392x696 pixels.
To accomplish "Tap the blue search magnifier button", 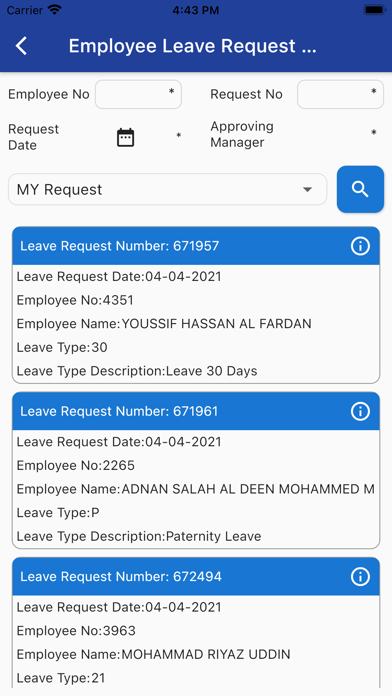I will [x=360, y=189].
